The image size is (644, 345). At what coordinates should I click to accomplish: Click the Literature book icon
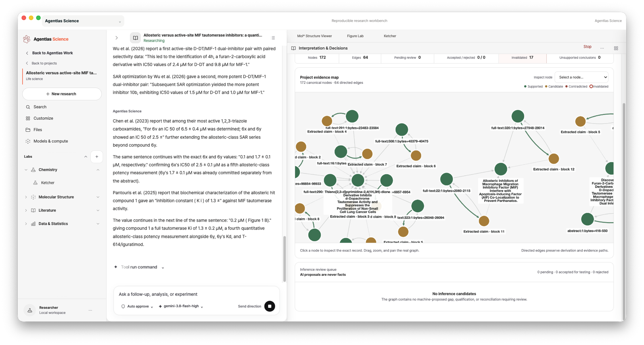pyautogui.click(x=33, y=210)
